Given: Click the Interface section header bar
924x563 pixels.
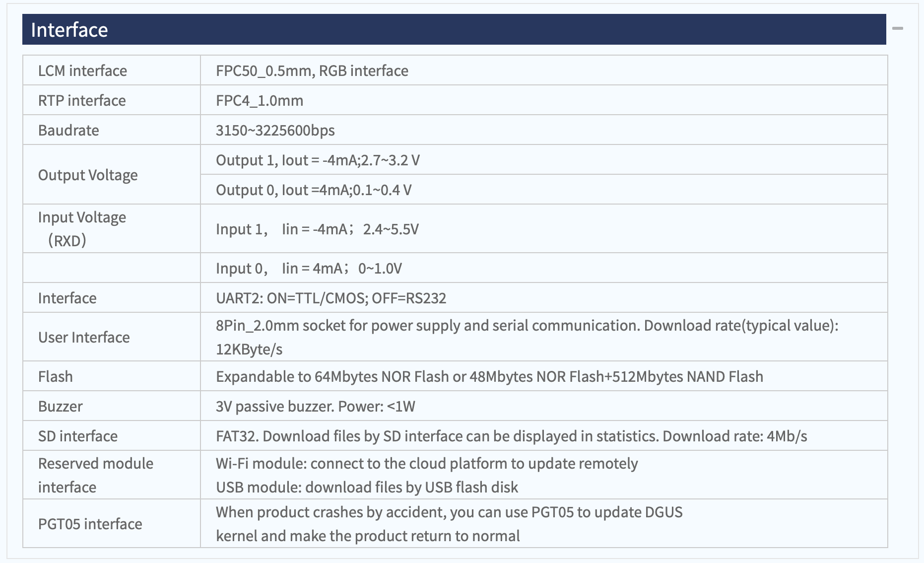Looking at the screenshot, I should click(x=454, y=29).
